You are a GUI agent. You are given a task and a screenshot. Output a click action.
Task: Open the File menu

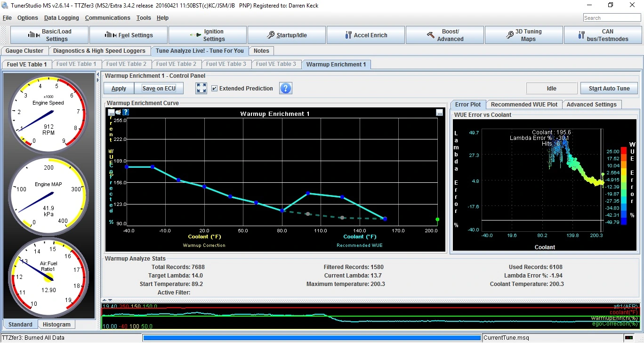click(7, 18)
